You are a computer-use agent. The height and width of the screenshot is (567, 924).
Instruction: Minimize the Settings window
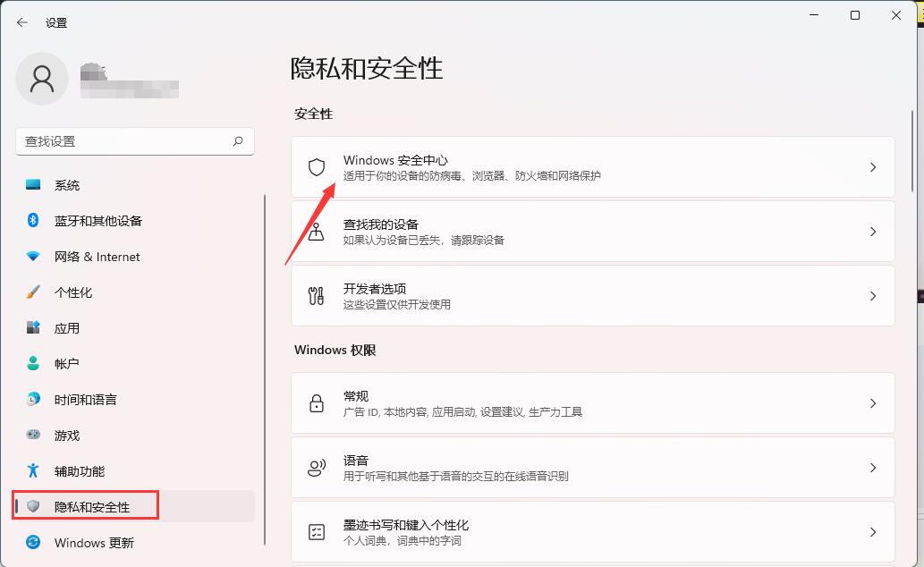coord(814,15)
